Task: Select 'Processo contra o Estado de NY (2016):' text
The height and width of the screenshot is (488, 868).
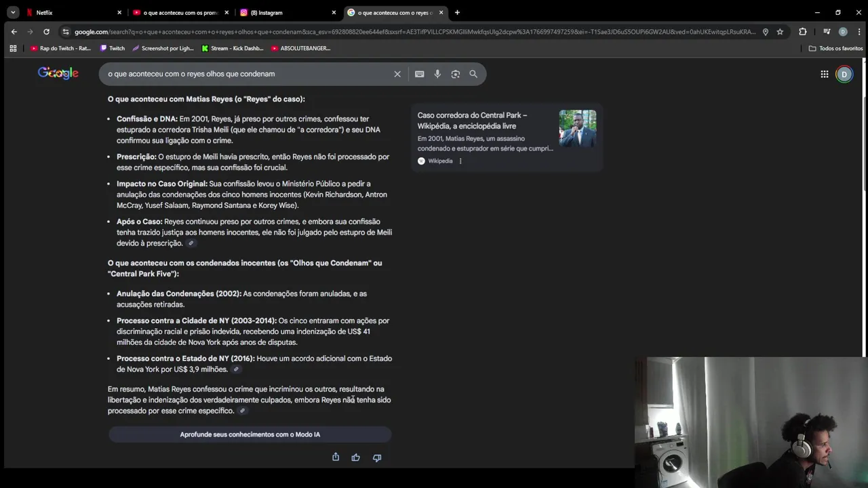Action: pyautogui.click(x=186, y=359)
